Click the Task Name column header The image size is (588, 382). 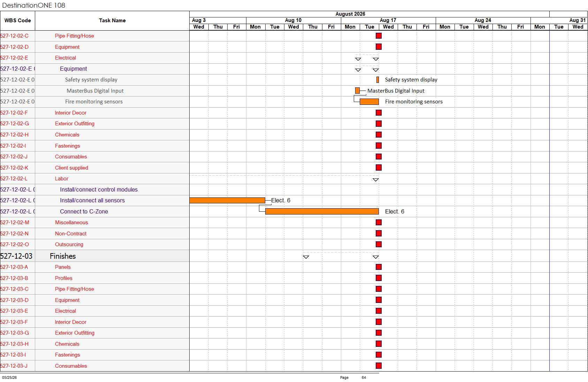tap(112, 21)
